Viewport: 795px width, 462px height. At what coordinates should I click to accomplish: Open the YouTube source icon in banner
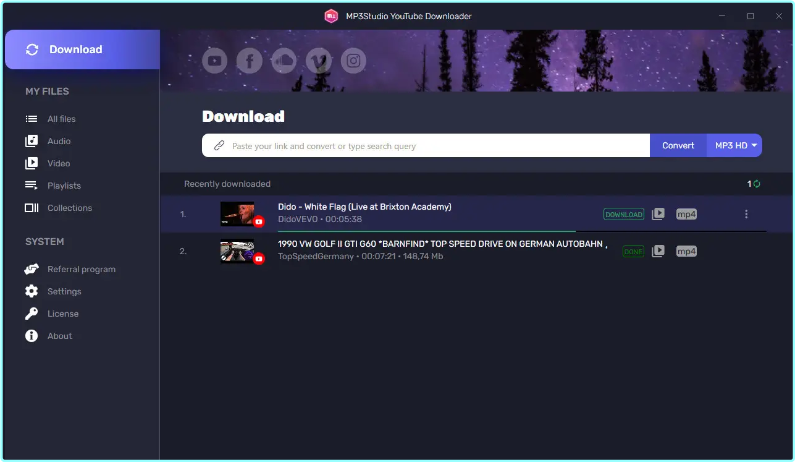click(214, 61)
